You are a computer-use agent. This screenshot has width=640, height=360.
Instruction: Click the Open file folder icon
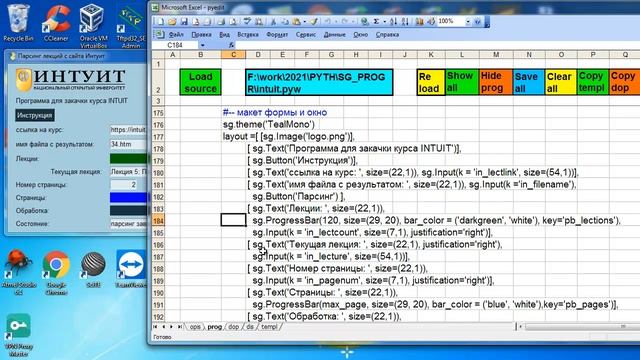click(172, 21)
